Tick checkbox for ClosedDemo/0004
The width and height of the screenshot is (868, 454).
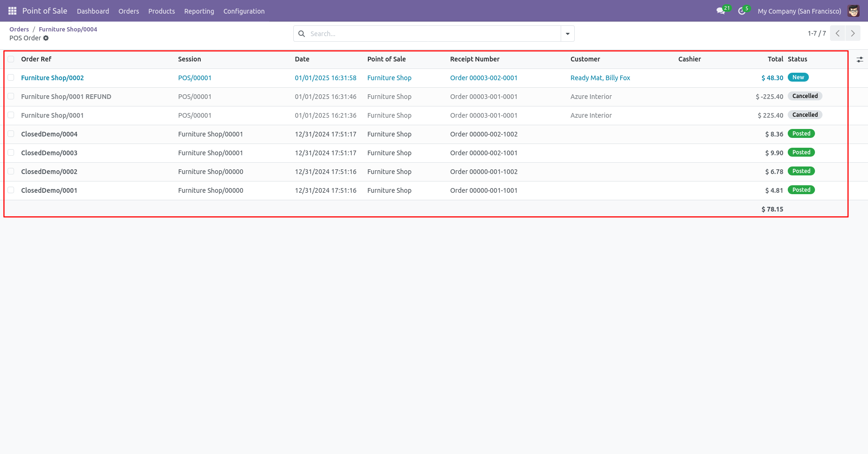tap(11, 134)
